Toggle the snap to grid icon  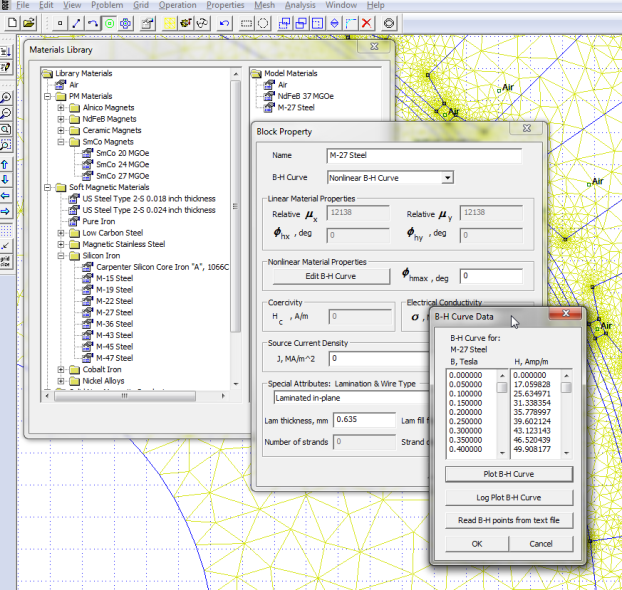click(6, 246)
